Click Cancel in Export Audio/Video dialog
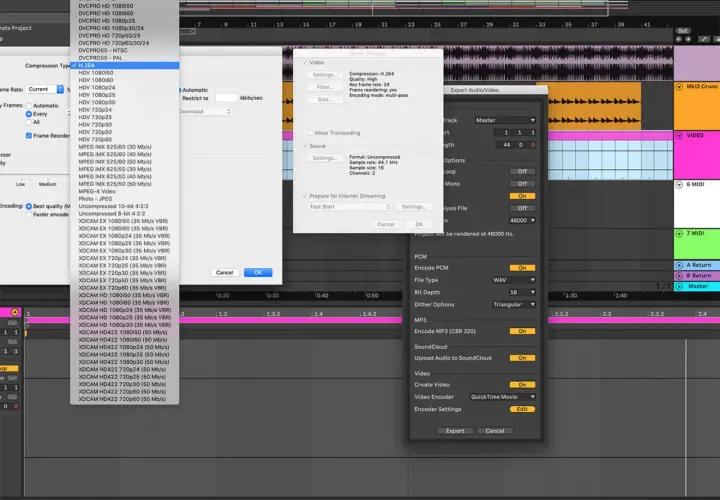The height and width of the screenshot is (500, 720). coord(495,431)
